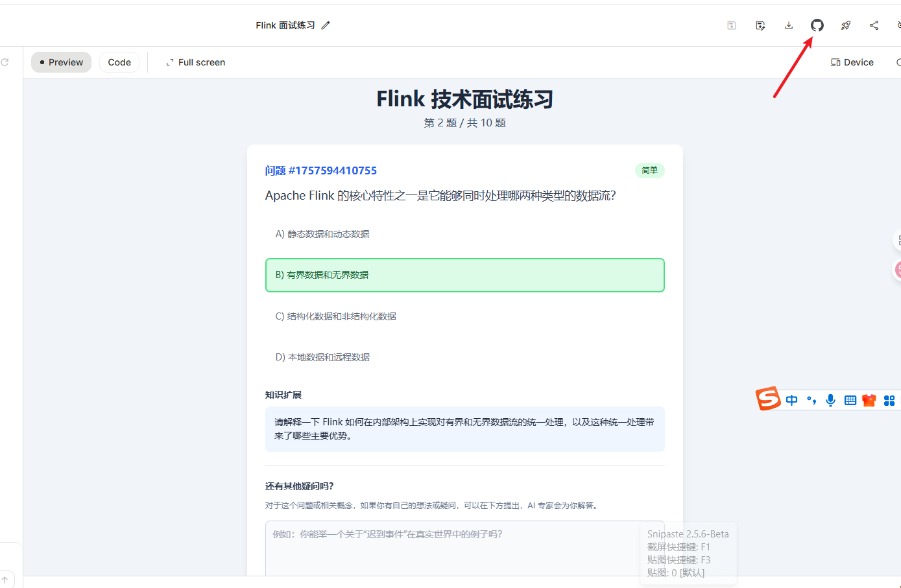Click the 还有其他疑问吗? heading
Screen dimensions: 901x588
click(299, 486)
